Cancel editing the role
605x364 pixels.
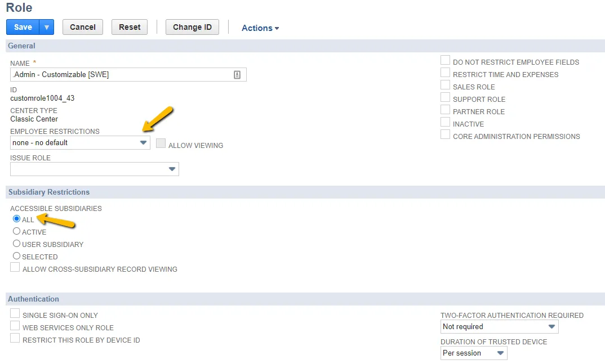point(83,28)
